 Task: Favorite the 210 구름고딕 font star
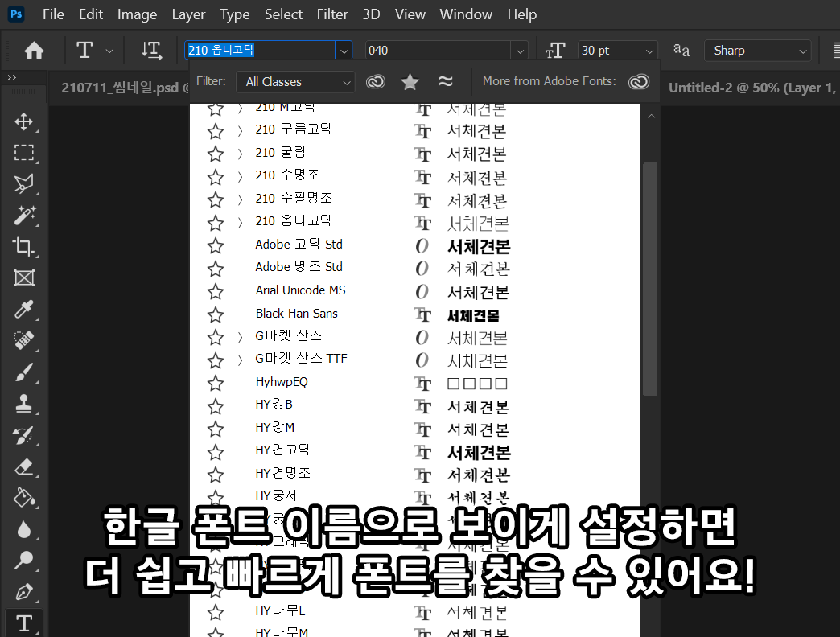click(x=216, y=130)
